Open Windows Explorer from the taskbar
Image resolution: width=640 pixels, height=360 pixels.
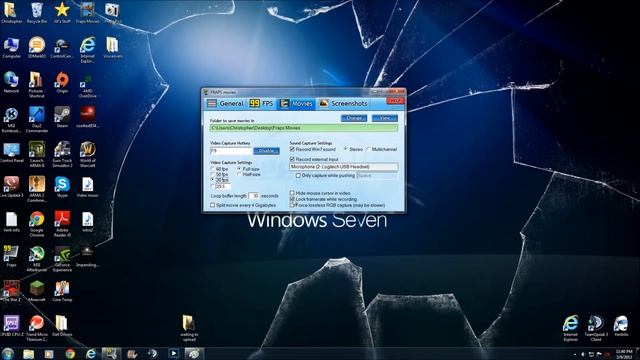click(29, 353)
